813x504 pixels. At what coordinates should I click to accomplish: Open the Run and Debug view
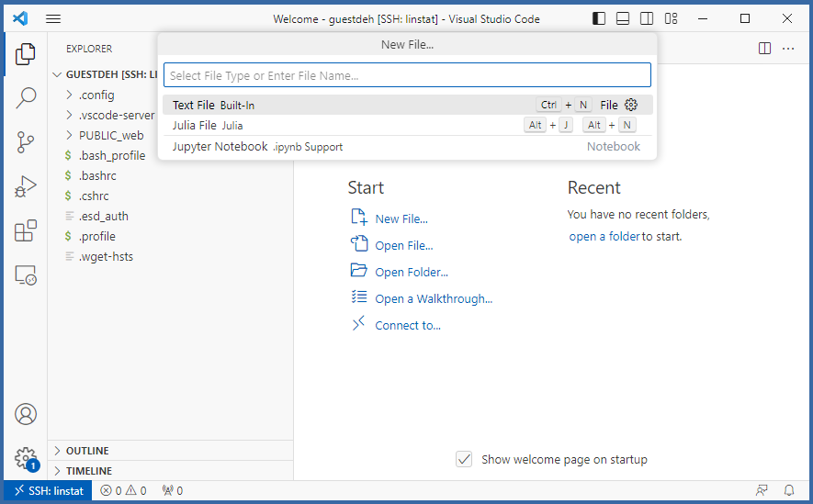[x=26, y=186]
